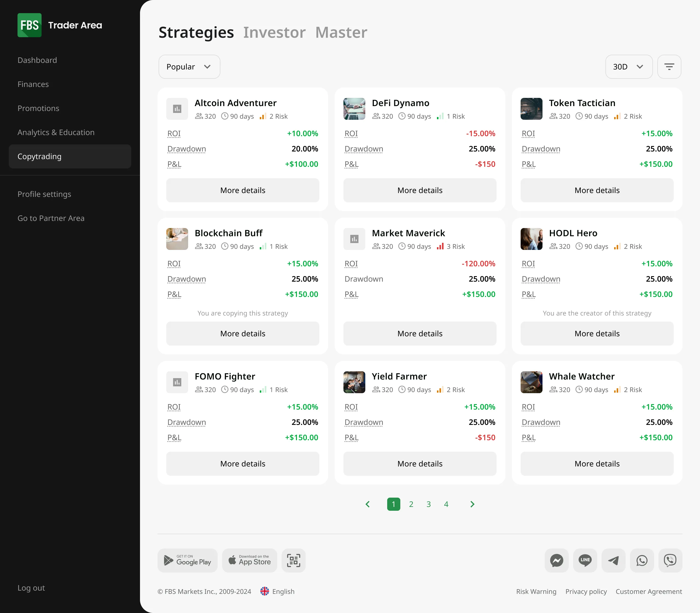Switch to the Investor tab
Screen dimensions: 700x613
[x=274, y=32]
